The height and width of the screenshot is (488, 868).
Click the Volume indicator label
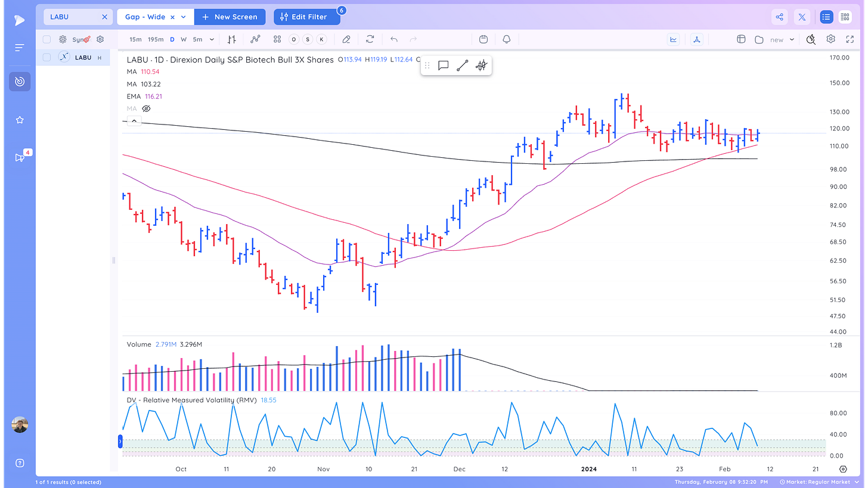pos(138,344)
